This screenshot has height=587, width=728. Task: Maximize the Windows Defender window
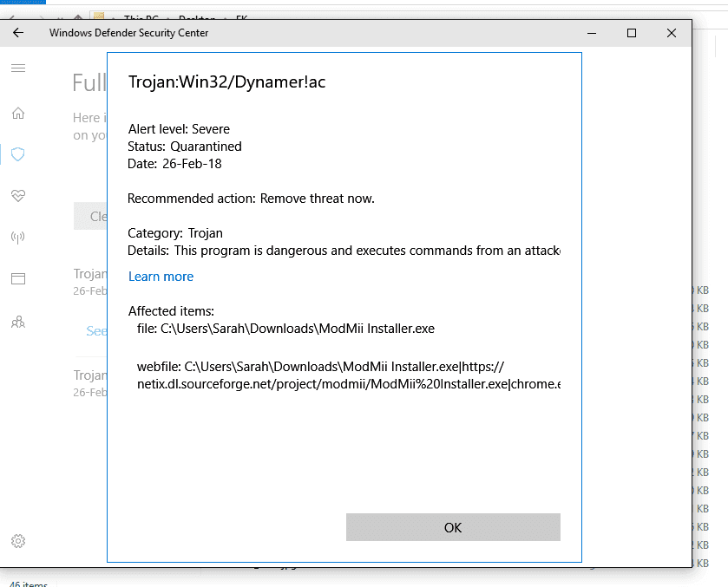click(x=632, y=33)
